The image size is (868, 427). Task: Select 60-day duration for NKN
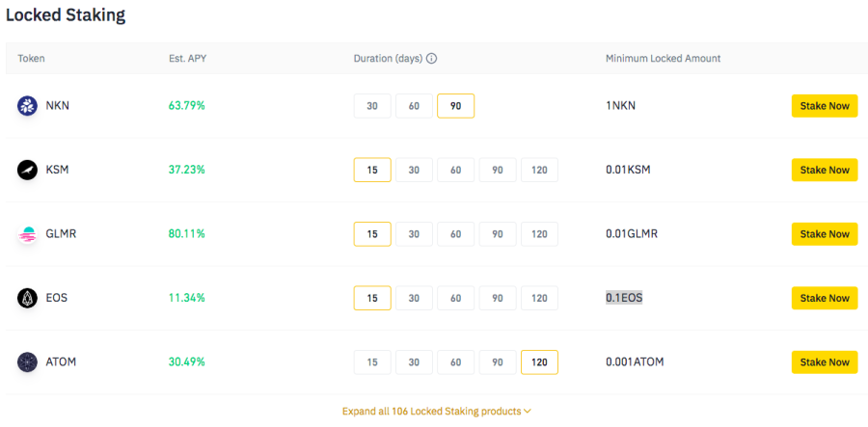coord(414,106)
